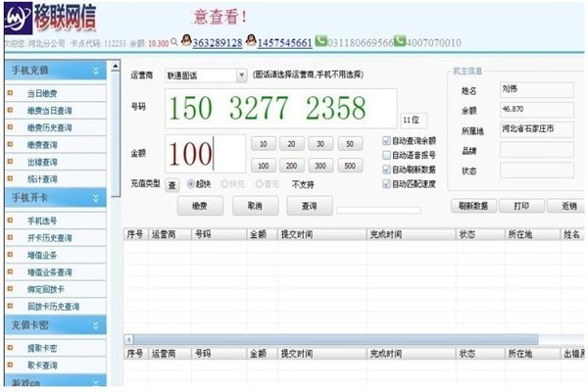Click the bullet icon beside 缴费查询
The width and height of the screenshot is (588, 392).
[x=10, y=144]
